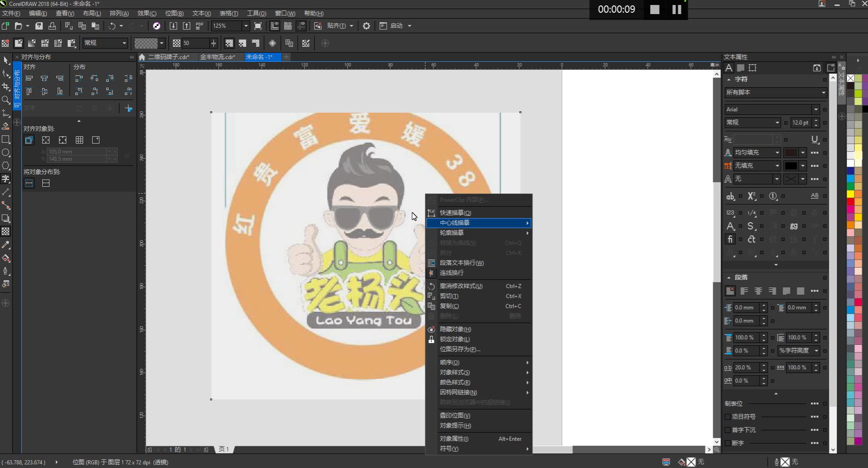The height and width of the screenshot is (468, 868).
Task: Select the Ellipse tool
Action: [6, 153]
